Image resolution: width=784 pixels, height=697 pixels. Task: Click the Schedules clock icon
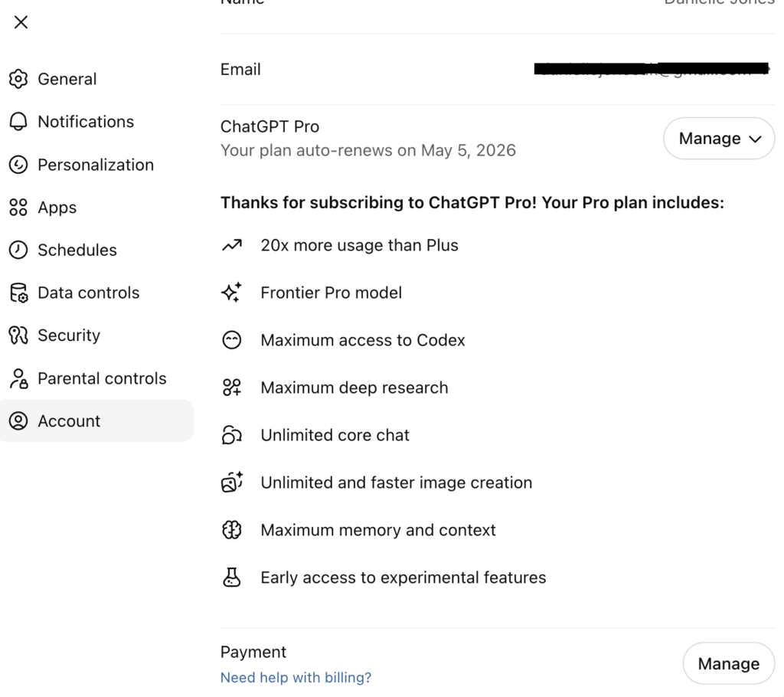pos(18,250)
